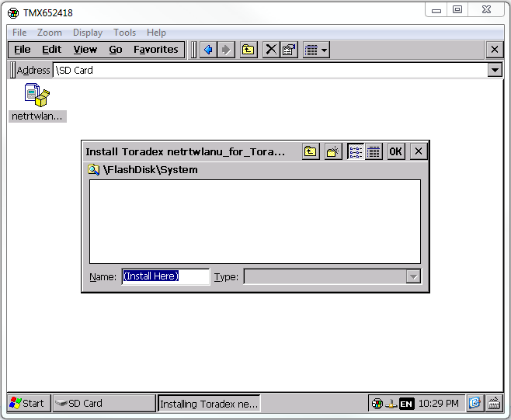Screen dimensions: 511x420
Task: Click the Forward arrow in explorer toolbar
Action: [x=226, y=50]
